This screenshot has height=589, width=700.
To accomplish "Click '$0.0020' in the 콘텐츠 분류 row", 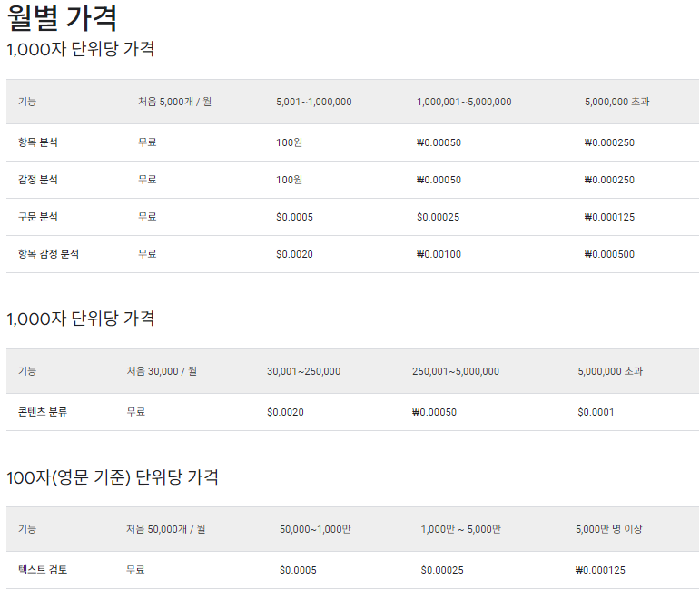I will 285,412.
